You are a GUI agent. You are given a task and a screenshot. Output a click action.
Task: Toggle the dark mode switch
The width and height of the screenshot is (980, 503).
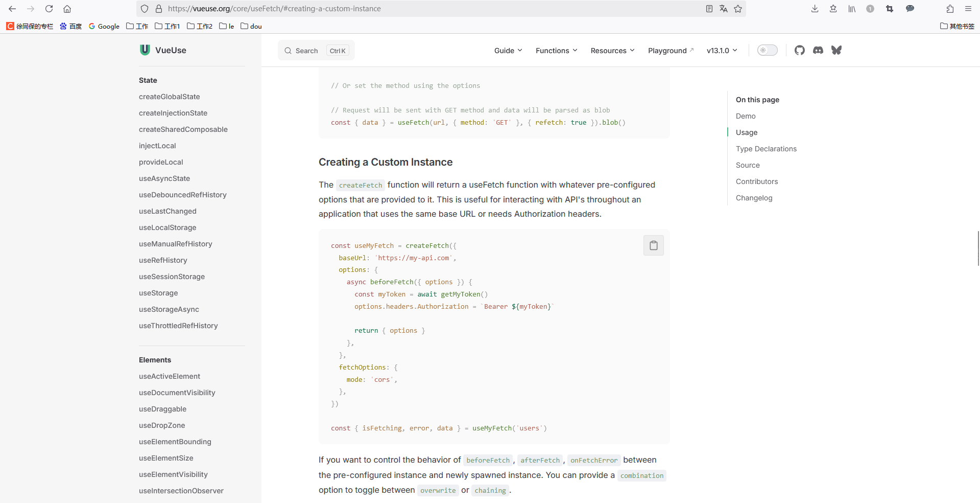(x=767, y=50)
